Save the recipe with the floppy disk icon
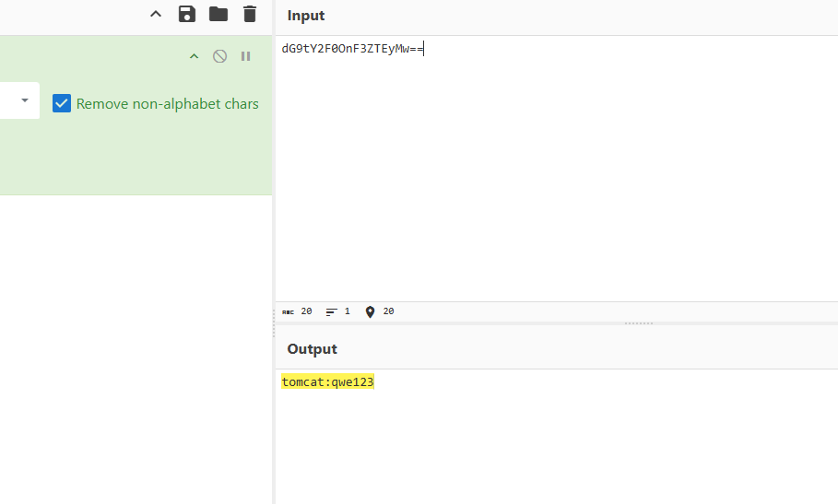This screenshot has width=838, height=504. click(187, 14)
